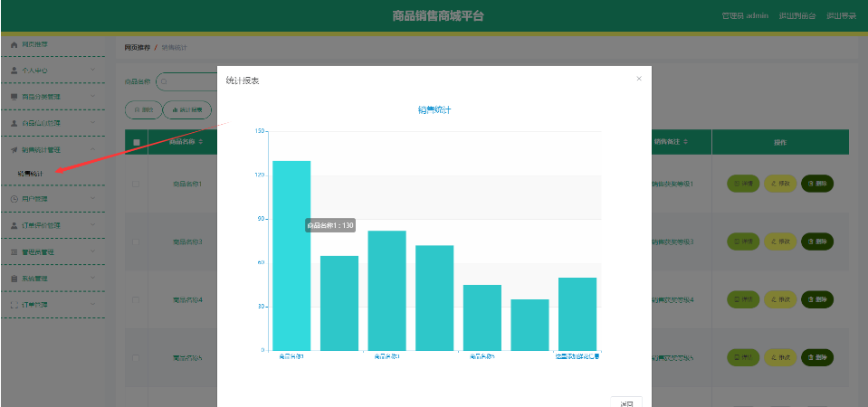Click the 统计报表 dialog title
This screenshot has width=868, height=407.
pos(243,81)
